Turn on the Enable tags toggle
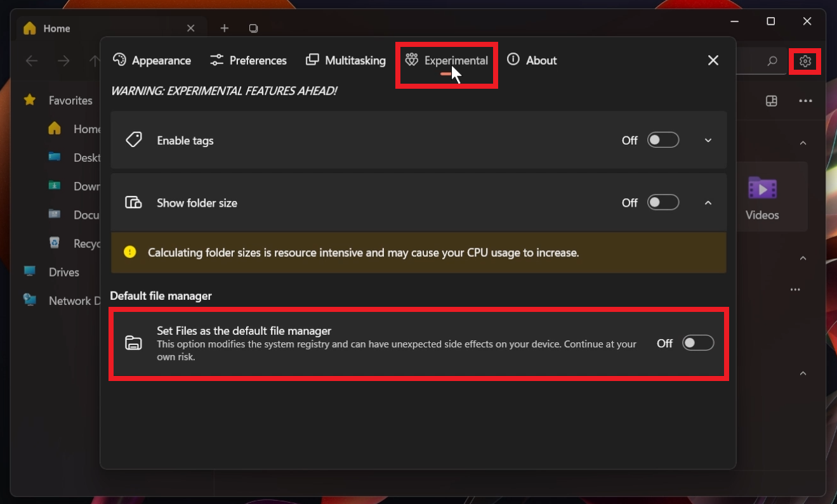Screen dimensions: 837x504 (663, 140)
